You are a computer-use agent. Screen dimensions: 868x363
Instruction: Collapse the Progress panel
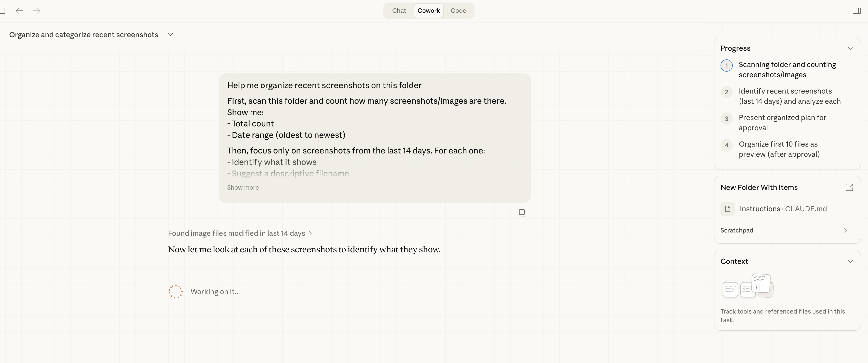point(850,48)
